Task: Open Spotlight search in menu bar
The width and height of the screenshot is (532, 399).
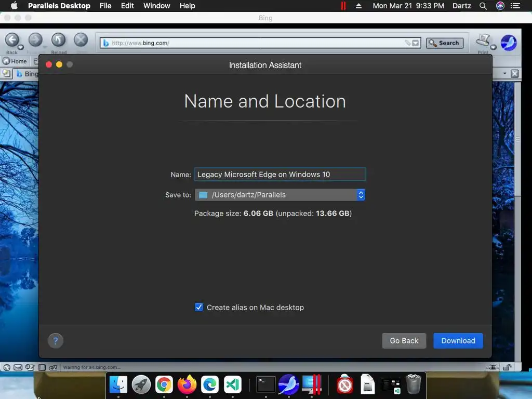Action: point(483,6)
